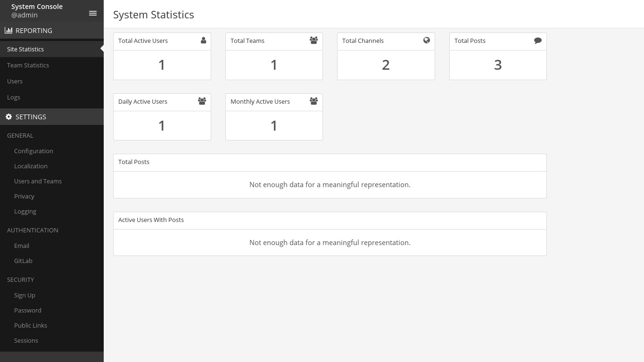
Task: Click the Total Posts comment bubble icon
Action: (x=537, y=41)
